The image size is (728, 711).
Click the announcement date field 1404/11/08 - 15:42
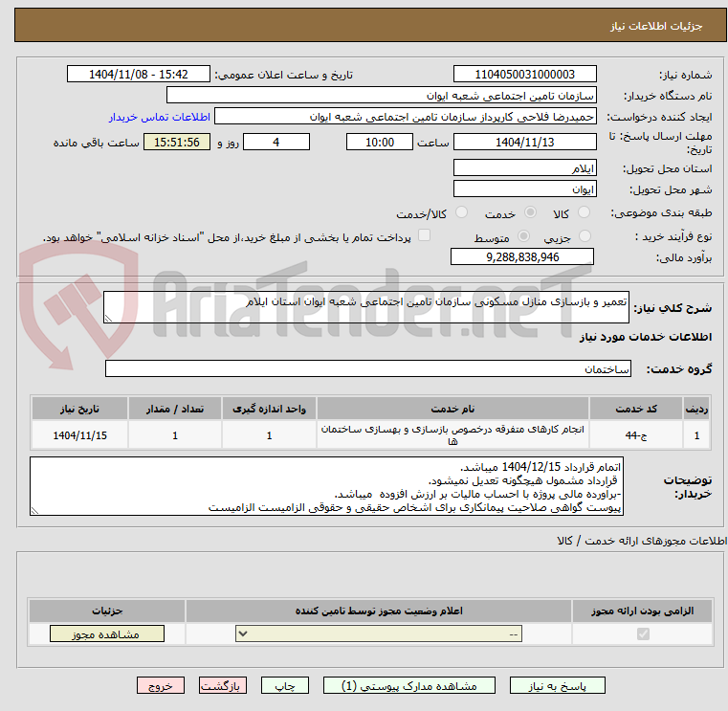[x=139, y=75]
